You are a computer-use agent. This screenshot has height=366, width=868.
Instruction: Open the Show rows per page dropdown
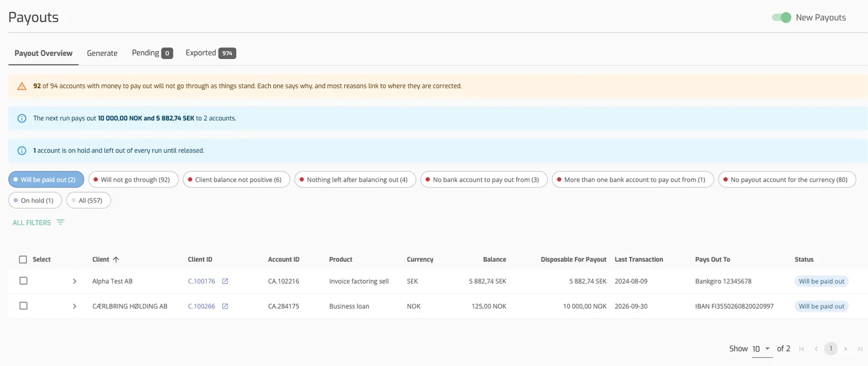[x=762, y=349]
